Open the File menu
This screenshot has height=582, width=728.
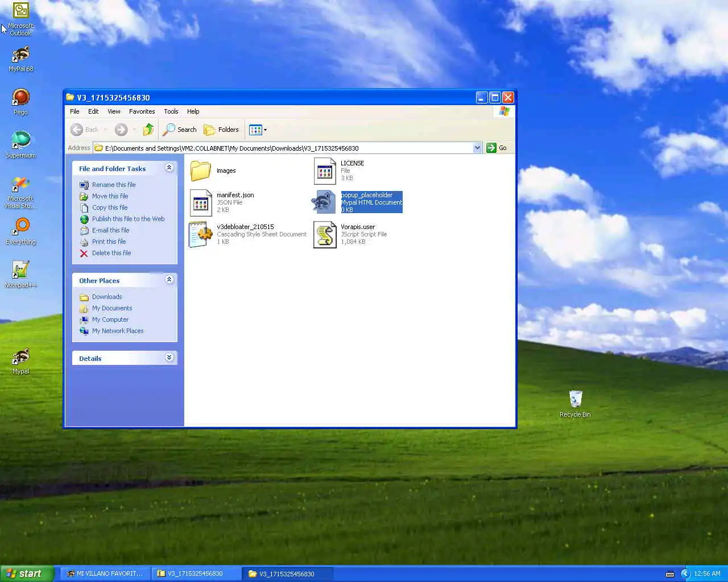point(75,111)
